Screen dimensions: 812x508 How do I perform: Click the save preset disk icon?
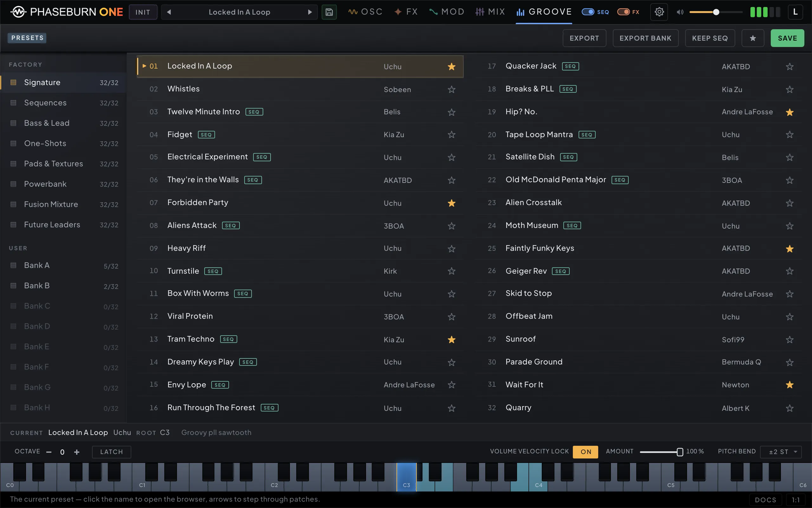click(329, 12)
